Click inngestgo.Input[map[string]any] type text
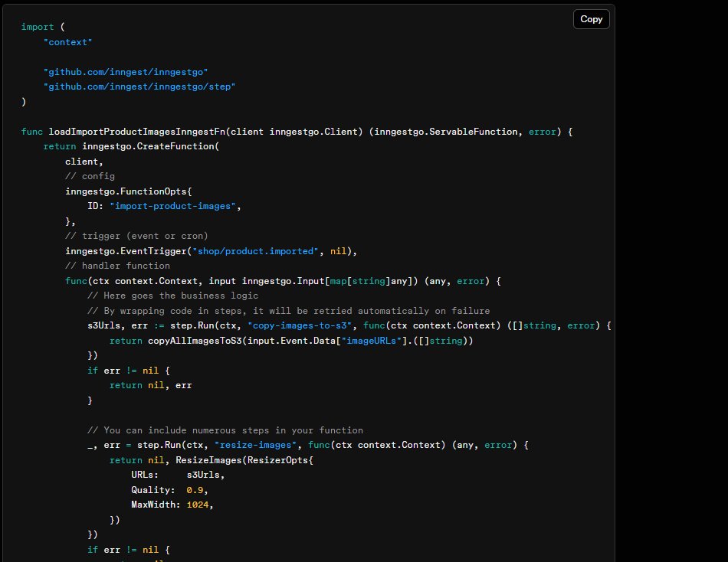Screen dimensions: 728x562 tap(327, 281)
